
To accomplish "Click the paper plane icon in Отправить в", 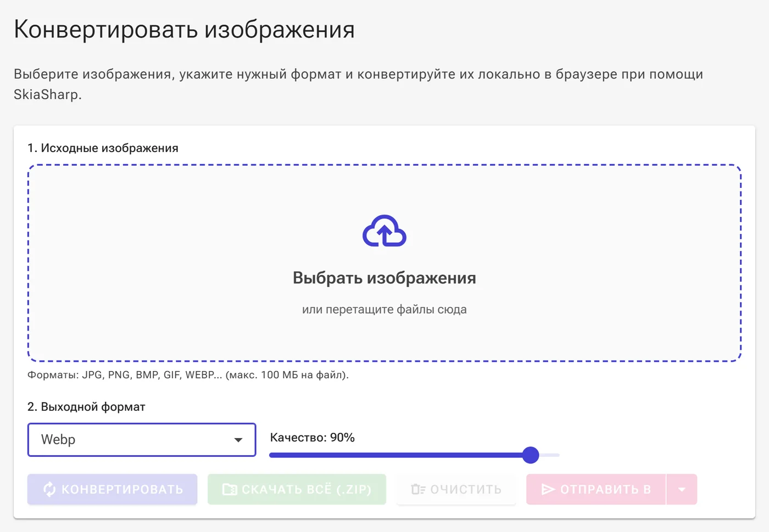I will click(548, 489).
